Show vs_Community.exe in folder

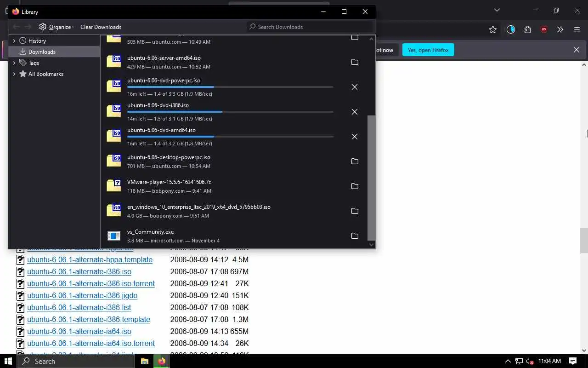coord(355,236)
